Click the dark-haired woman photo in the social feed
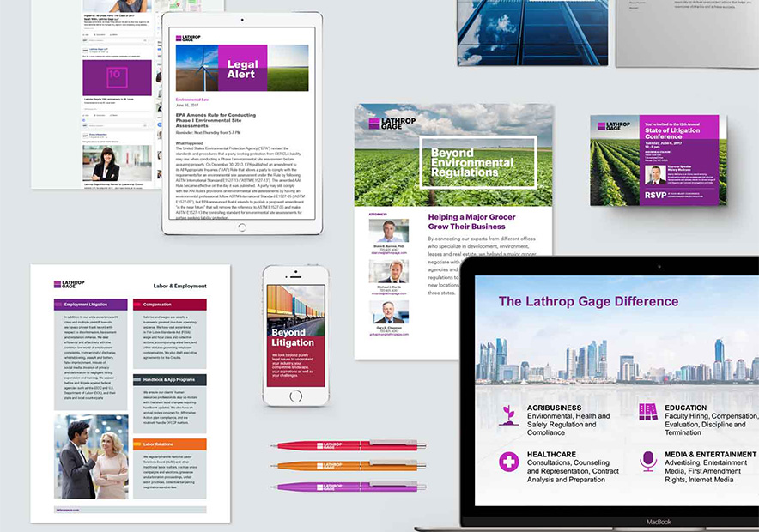Screen dimensions: 759x532 pyautogui.click(x=117, y=163)
